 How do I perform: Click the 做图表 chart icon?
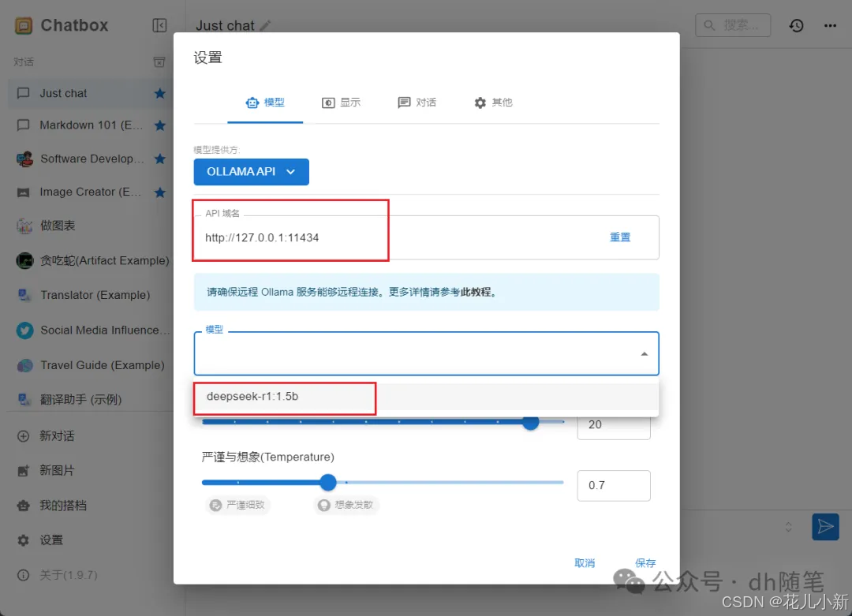(x=24, y=226)
